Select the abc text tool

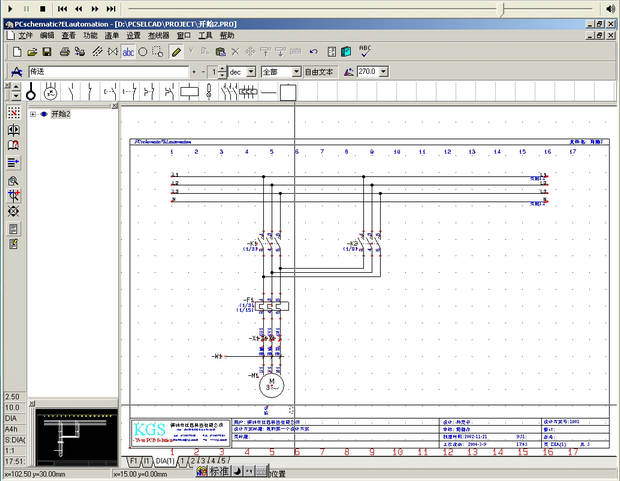128,51
